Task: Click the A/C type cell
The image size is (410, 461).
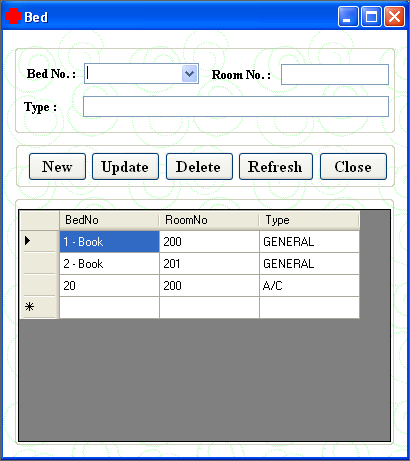Action: [x=309, y=286]
